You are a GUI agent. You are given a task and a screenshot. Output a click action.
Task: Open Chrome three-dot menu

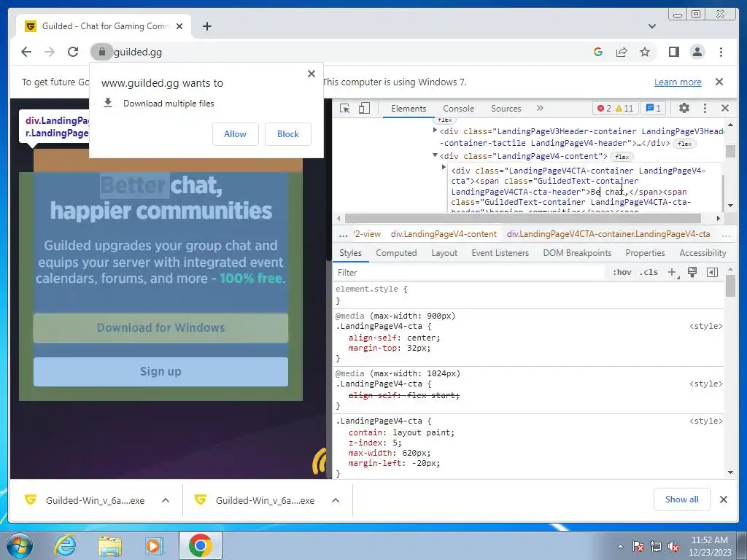point(721,52)
